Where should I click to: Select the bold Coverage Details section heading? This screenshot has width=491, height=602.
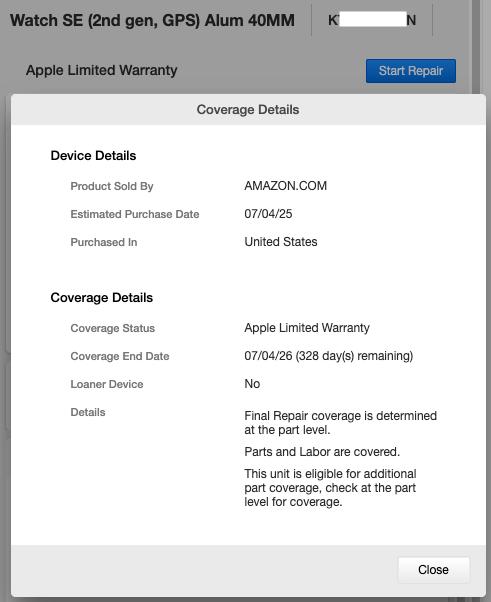(102, 298)
